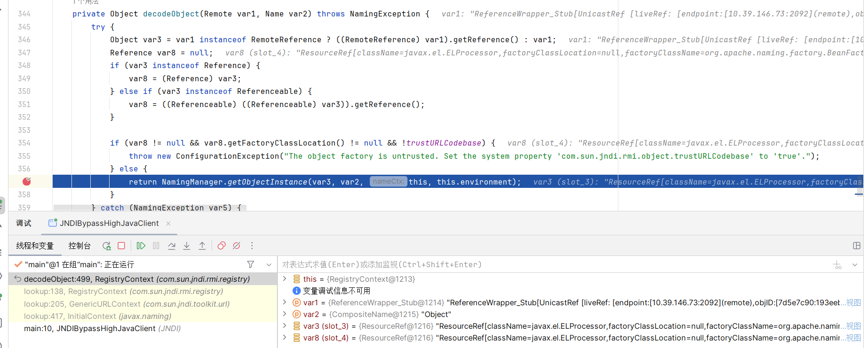Click the Step Over icon

172,246
